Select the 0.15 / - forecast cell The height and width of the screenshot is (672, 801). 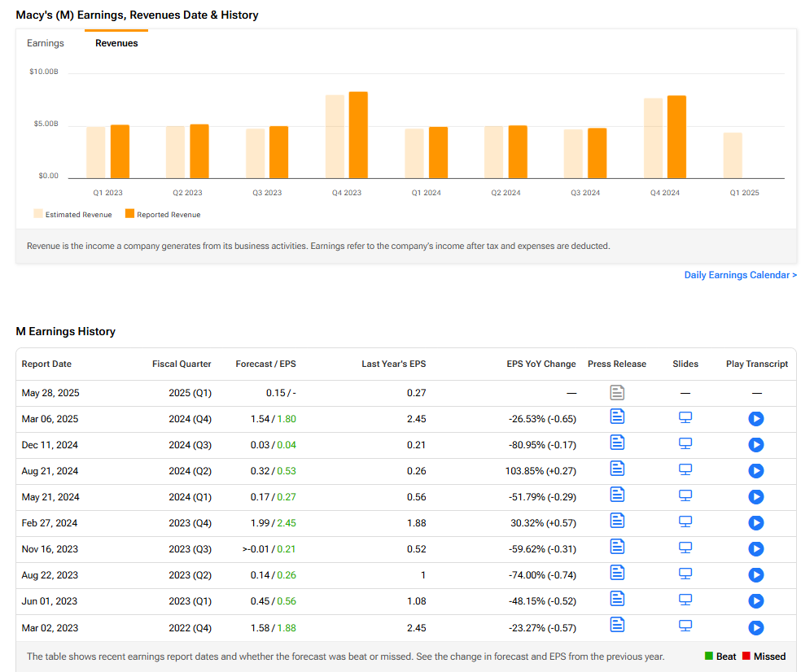[x=281, y=393]
